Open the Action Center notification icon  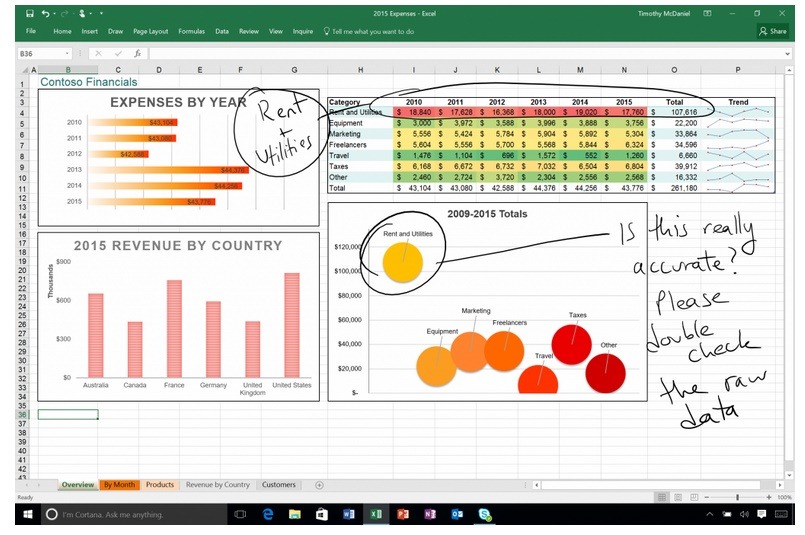tap(761, 514)
